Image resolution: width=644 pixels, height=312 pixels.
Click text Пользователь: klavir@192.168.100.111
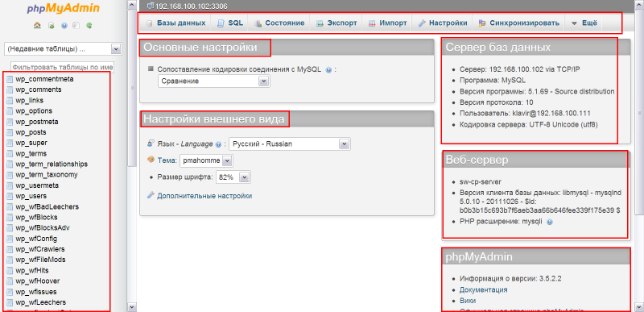click(x=526, y=113)
